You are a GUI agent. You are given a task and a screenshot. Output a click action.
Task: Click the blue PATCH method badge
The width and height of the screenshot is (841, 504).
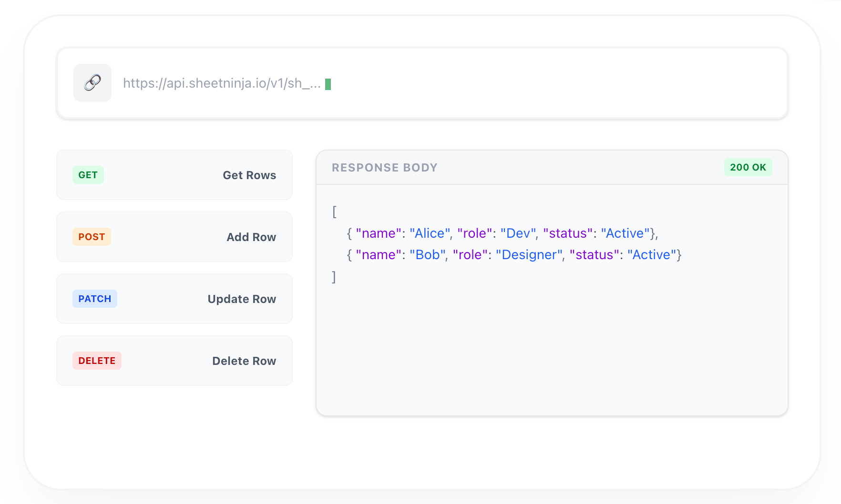pyautogui.click(x=95, y=299)
